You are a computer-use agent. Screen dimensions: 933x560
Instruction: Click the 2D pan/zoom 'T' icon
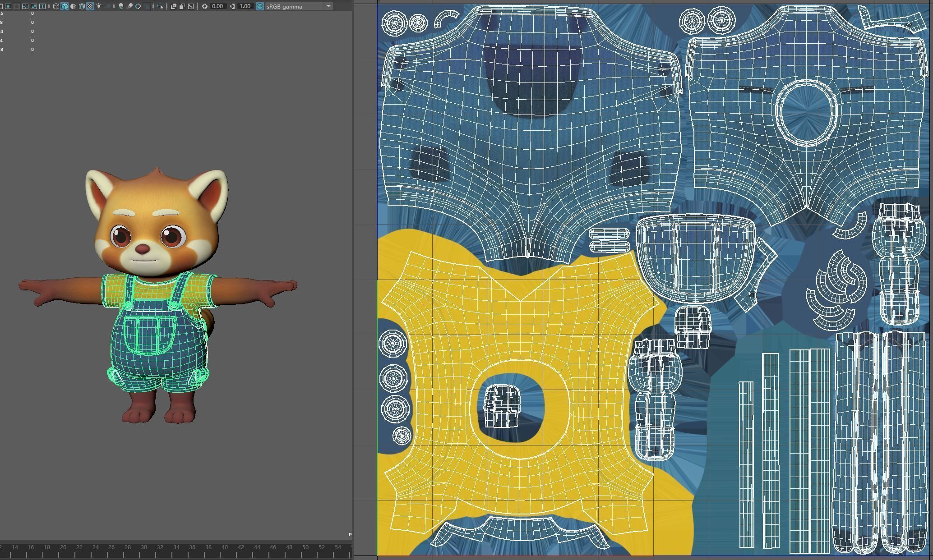click(42, 6)
